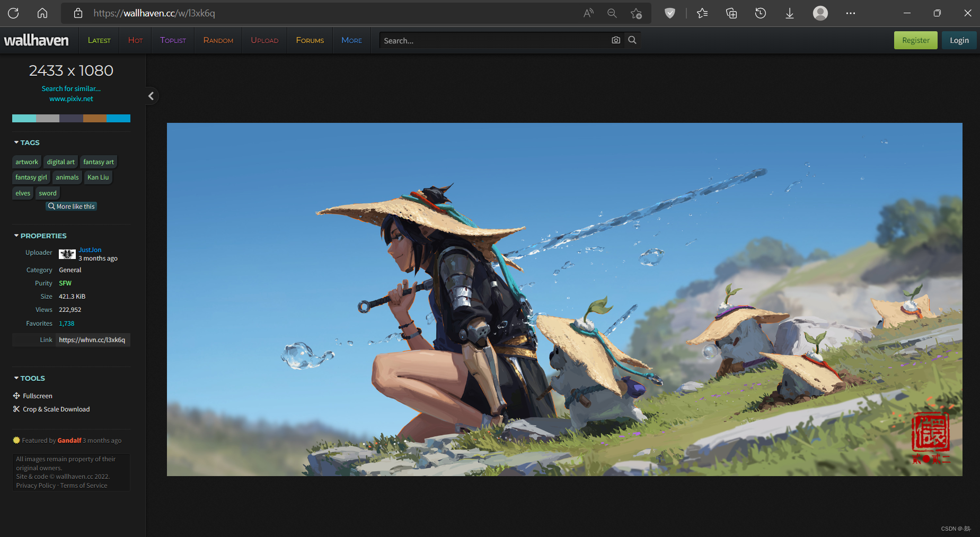980x537 pixels.
Task: Open the browser profile avatar
Action: coord(820,13)
